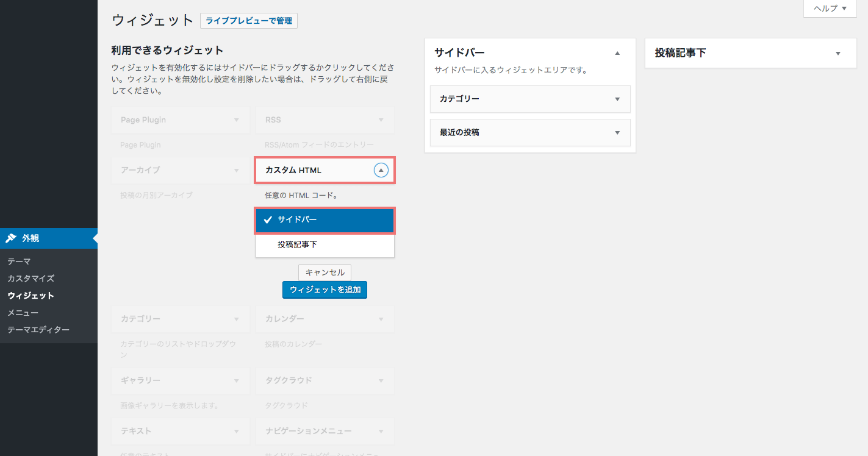
Task: Click the カテゴリー title in available widgets
Action: (x=140, y=319)
